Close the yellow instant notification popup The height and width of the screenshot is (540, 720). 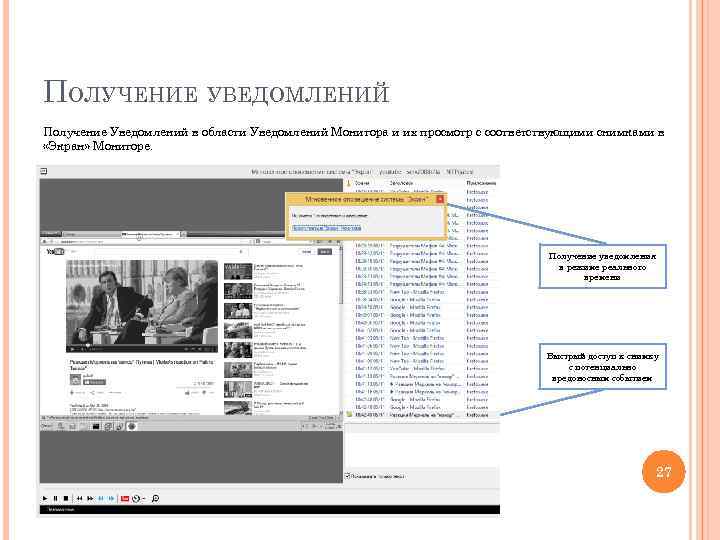pyautogui.click(x=440, y=199)
